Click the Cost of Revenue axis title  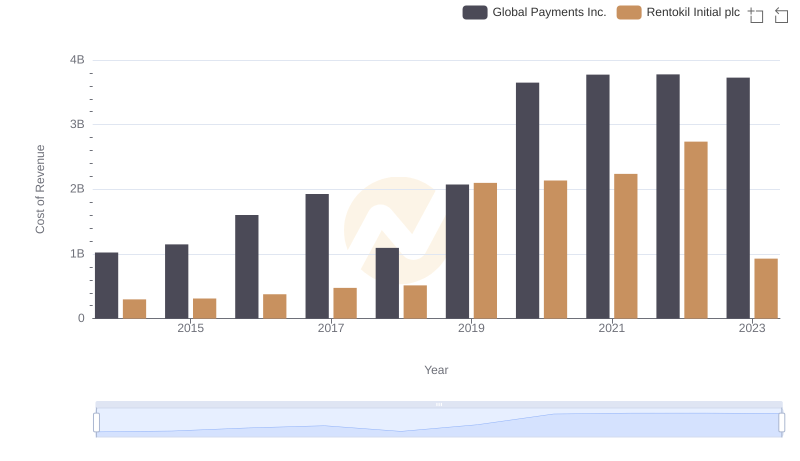pyautogui.click(x=41, y=189)
